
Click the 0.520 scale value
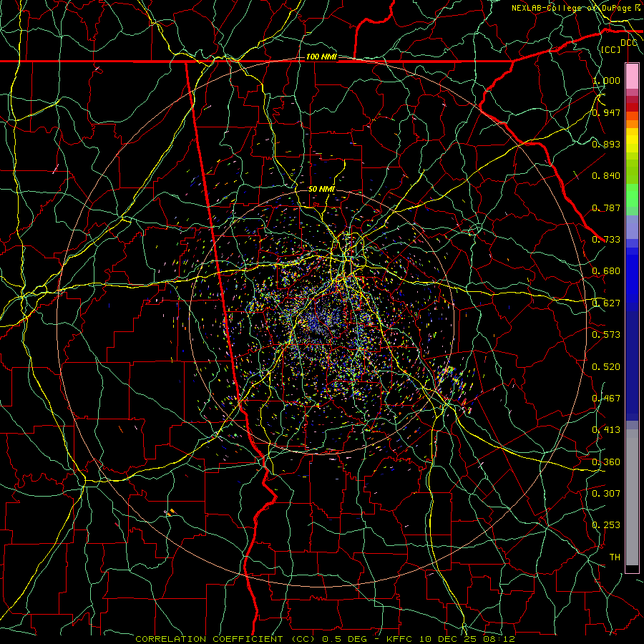click(606, 367)
